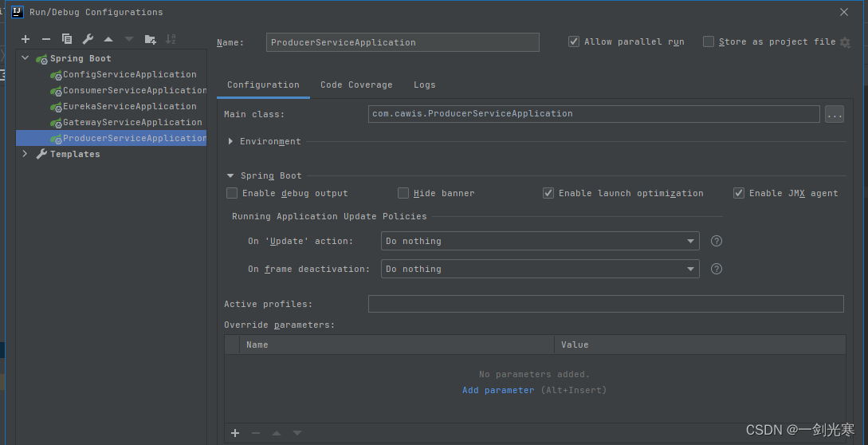Collapse Spring Boot tree node
Screen dimensions: 868x445
tap(25, 58)
